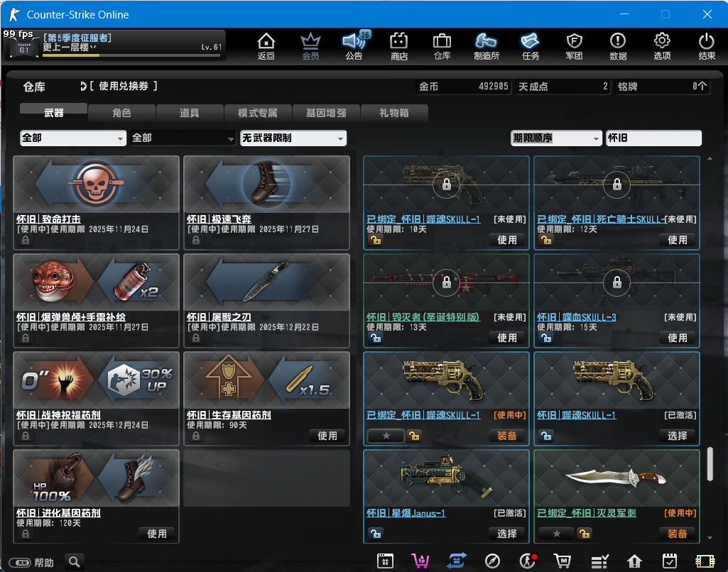Open the first 全部 category dropdown

[x=73, y=138]
